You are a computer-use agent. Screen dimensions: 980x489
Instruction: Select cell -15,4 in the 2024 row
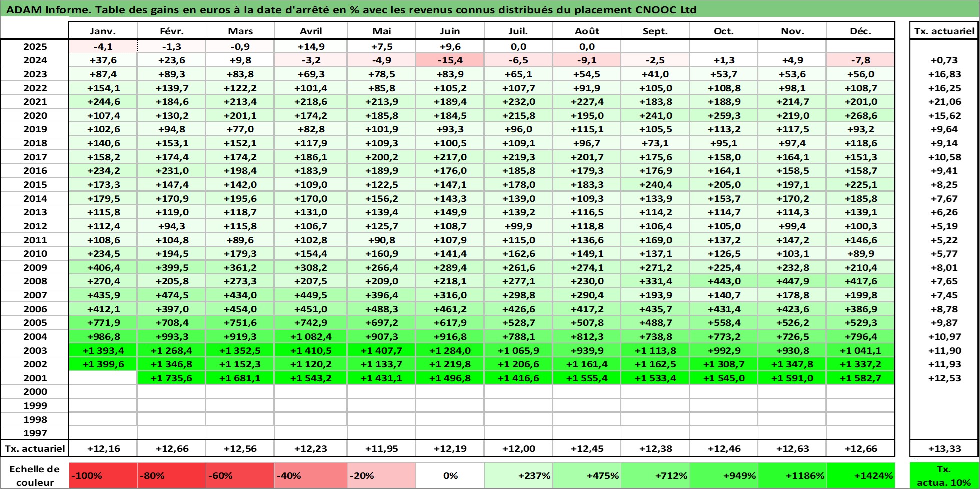click(x=450, y=60)
